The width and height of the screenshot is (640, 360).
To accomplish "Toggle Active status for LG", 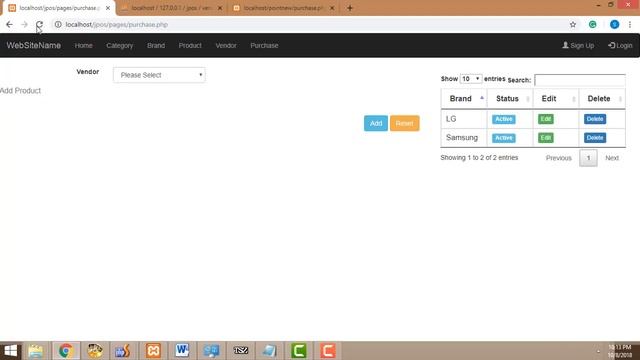I will tap(504, 119).
